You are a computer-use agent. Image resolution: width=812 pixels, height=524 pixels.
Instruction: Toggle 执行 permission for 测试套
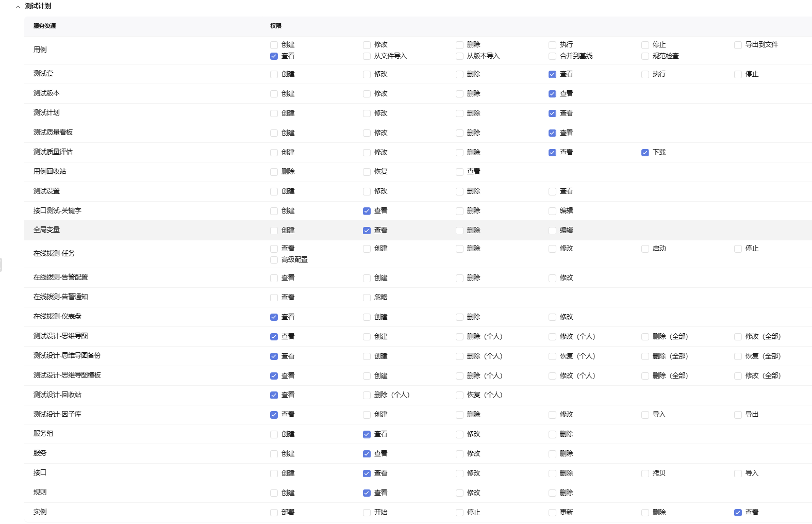point(645,74)
